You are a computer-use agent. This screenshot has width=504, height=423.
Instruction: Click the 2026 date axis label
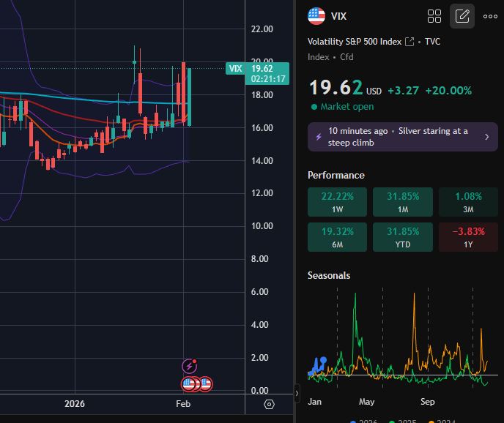pos(75,404)
